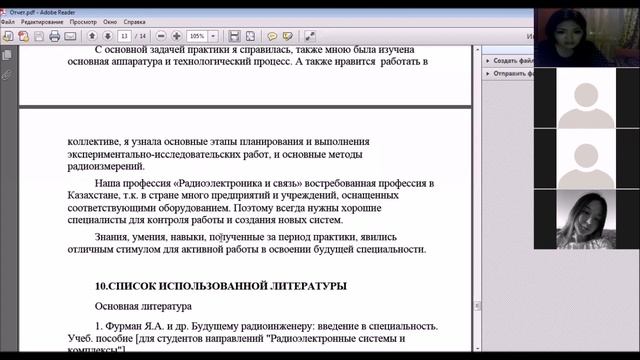Zoom out with the minus button
Image resolution: width=640 pixels, height=360 pixels.
tap(161, 36)
